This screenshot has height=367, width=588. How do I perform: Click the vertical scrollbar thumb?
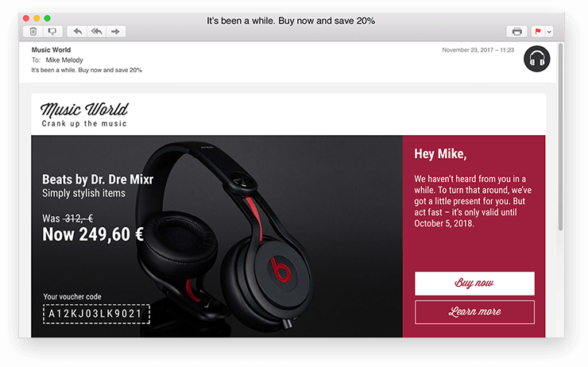coord(561,137)
